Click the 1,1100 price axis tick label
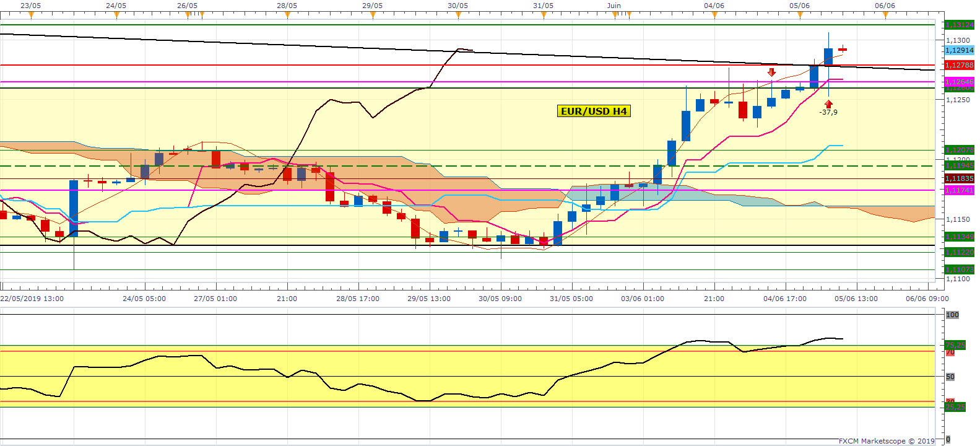The width and height of the screenshot is (980, 446). coord(958,279)
